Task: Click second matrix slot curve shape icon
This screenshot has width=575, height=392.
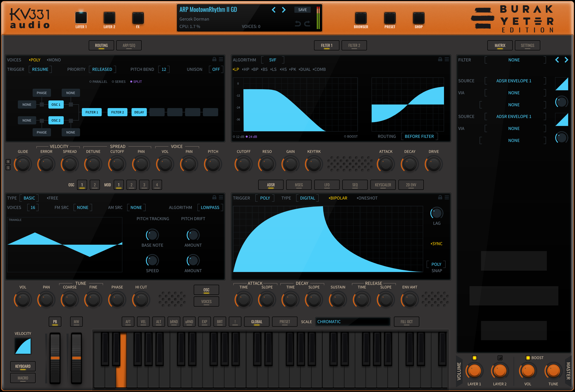Action: (562, 120)
